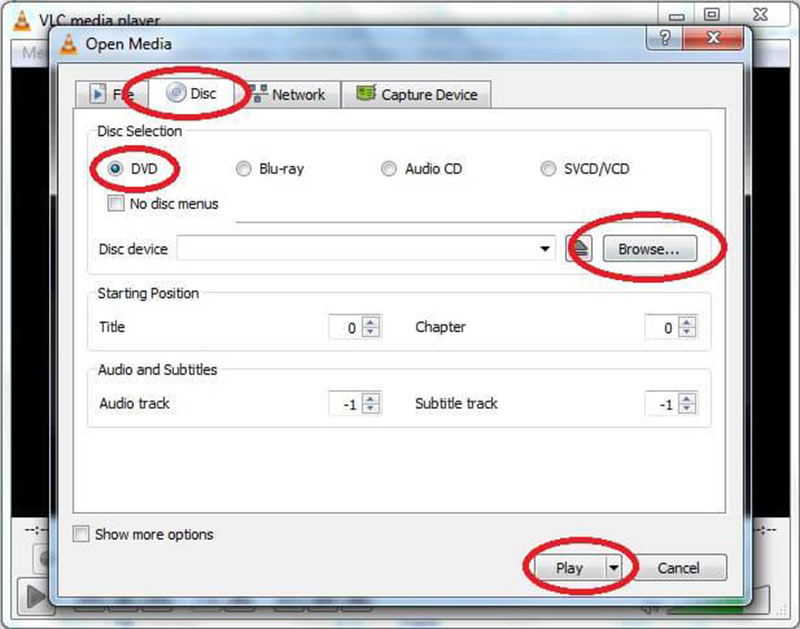The width and height of the screenshot is (800, 629).
Task: Expand the Disc device dropdown
Action: point(545,249)
